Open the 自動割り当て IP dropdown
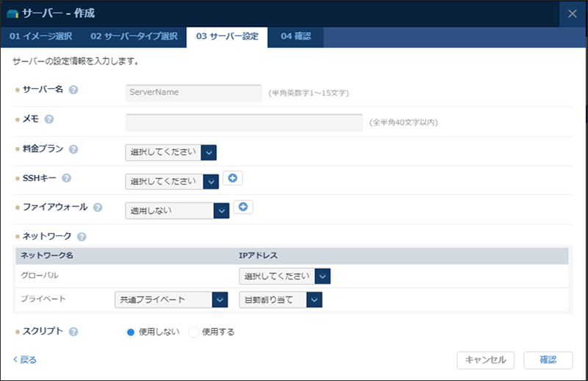 point(281,299)
